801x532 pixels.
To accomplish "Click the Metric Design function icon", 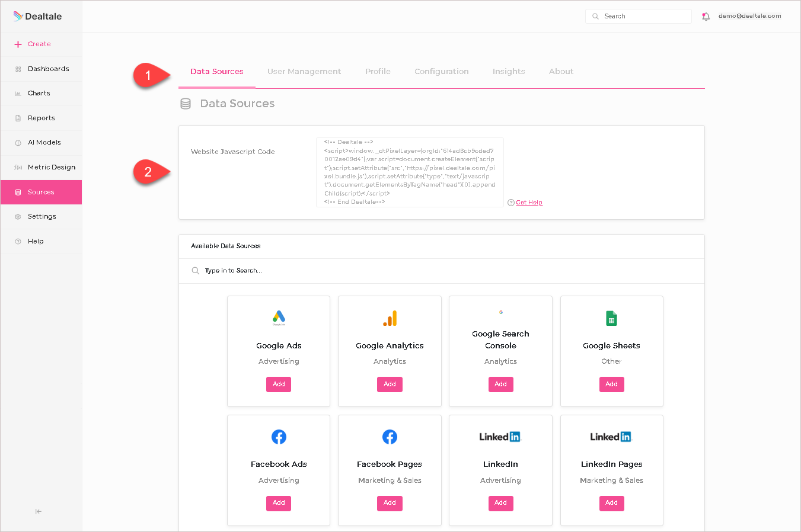I will click(18, 168).
